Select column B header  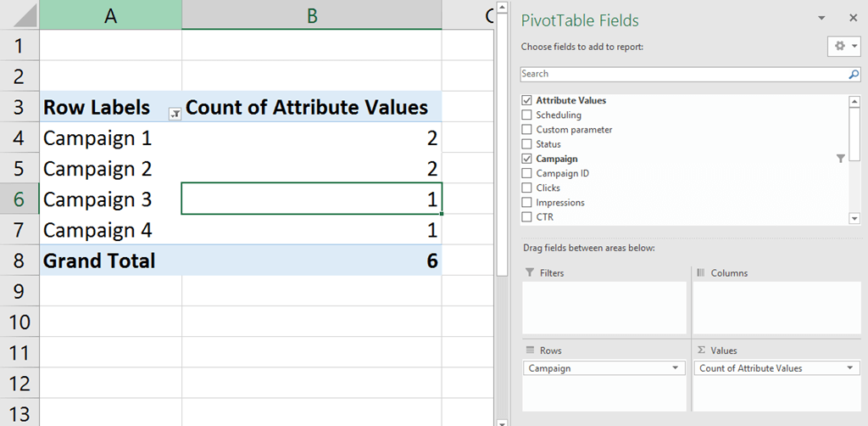tap(311, 15)
